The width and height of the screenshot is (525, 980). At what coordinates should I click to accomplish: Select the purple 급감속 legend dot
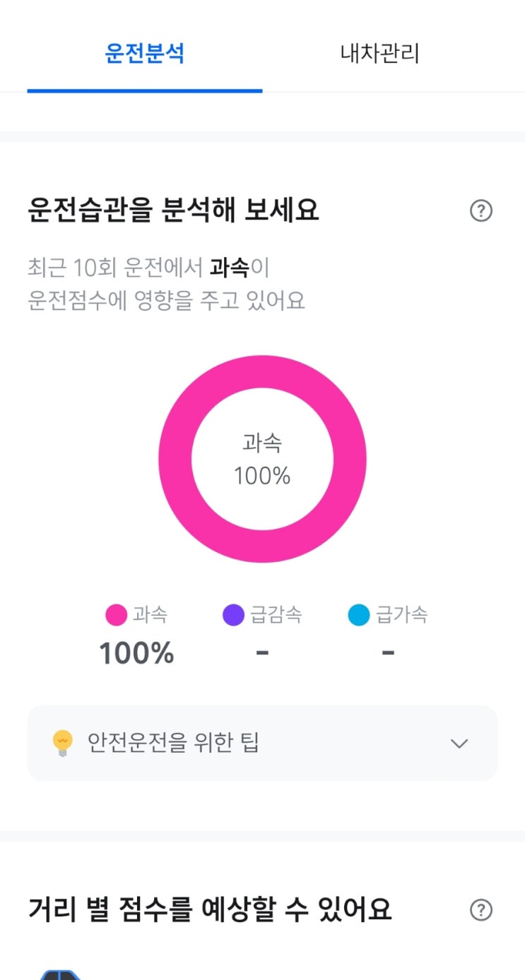click(233, 615)
